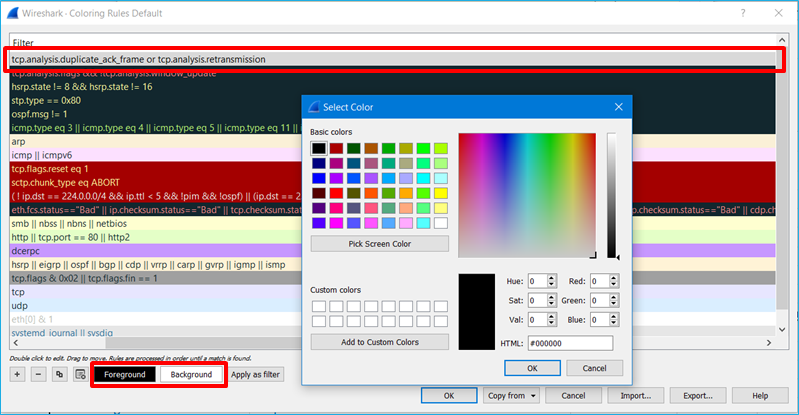Click the Export... button
Image resolution: width=799 pixels, height=415 pixels.
[x=698, y=396]
